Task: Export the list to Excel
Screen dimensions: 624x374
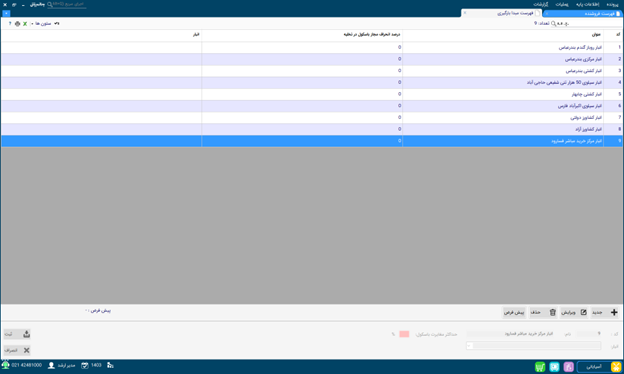Action: pos(25,24)
